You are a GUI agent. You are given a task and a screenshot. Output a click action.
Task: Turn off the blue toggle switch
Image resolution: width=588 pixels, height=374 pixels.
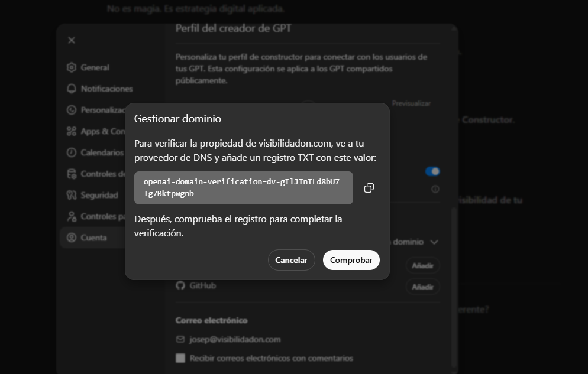tap(432, 171)
